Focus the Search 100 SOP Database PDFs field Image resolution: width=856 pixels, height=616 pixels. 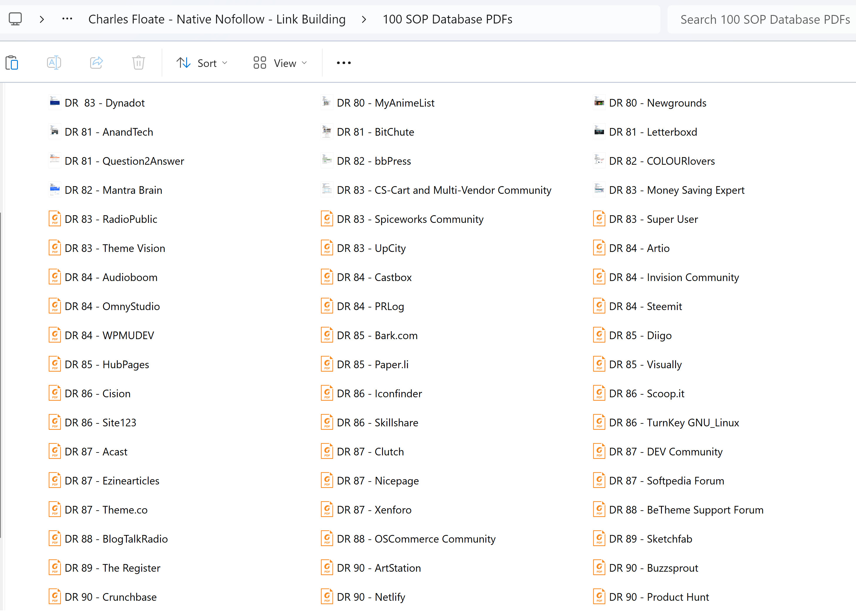762,19
